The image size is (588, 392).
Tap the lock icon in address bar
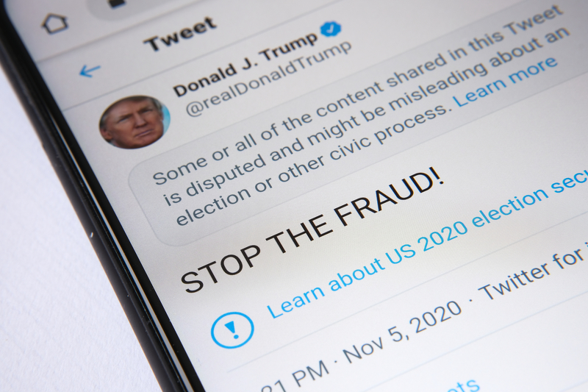click(x=117, y=4)
